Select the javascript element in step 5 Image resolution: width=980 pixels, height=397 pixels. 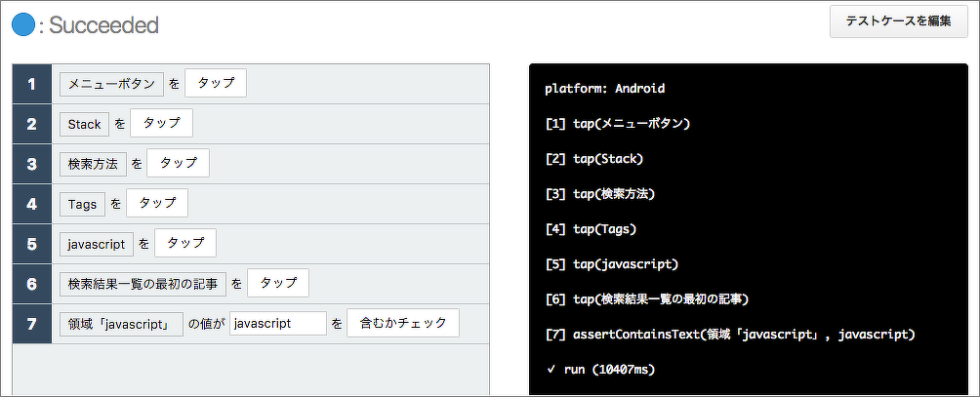coord(97,244)
